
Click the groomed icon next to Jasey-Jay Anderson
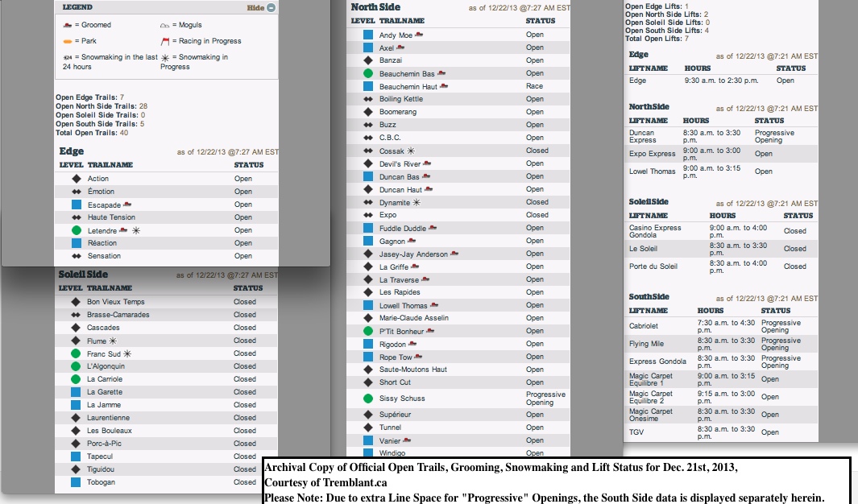[454, 254]
